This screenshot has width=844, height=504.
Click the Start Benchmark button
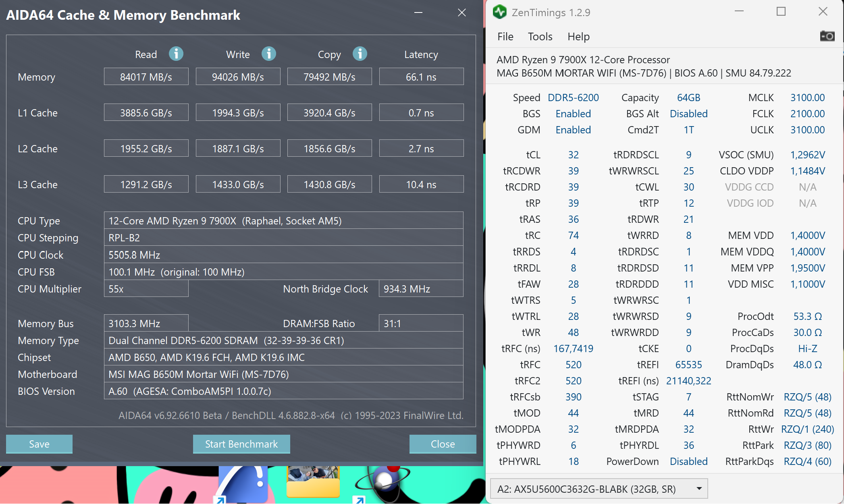pyautogui.click(x=241, y=444)
